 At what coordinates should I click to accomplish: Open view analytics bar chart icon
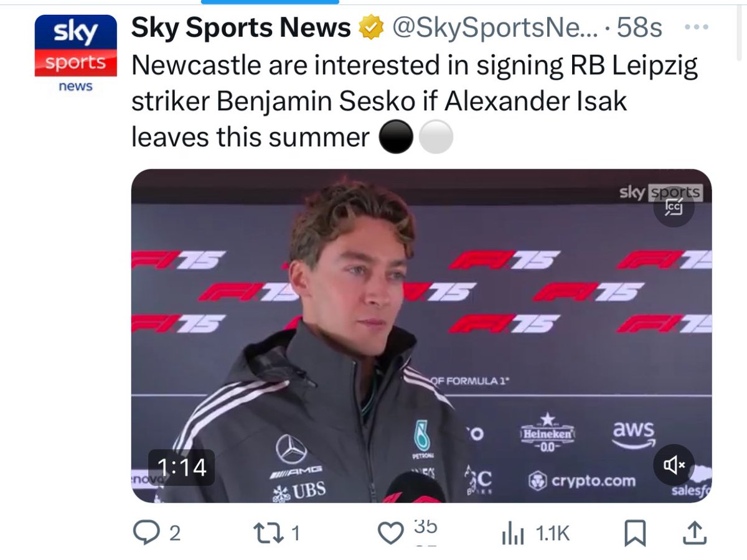click(x=511, y=534)
